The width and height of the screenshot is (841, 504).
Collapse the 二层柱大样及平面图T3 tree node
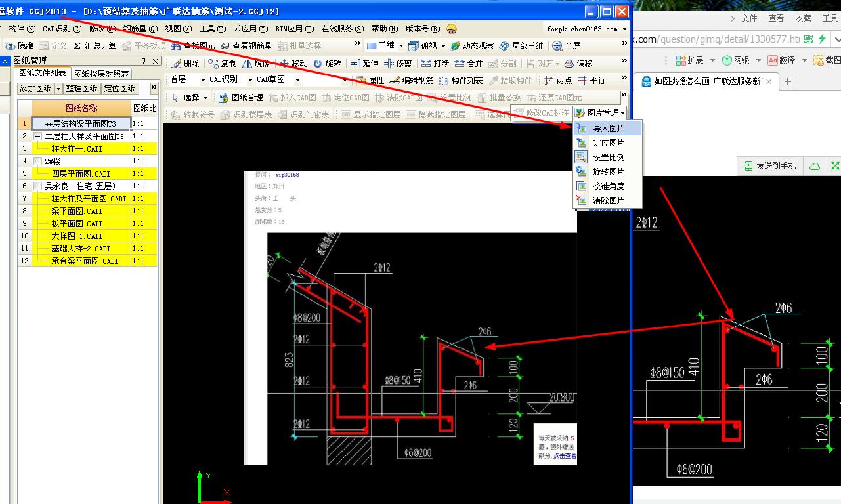pos(38,136)
